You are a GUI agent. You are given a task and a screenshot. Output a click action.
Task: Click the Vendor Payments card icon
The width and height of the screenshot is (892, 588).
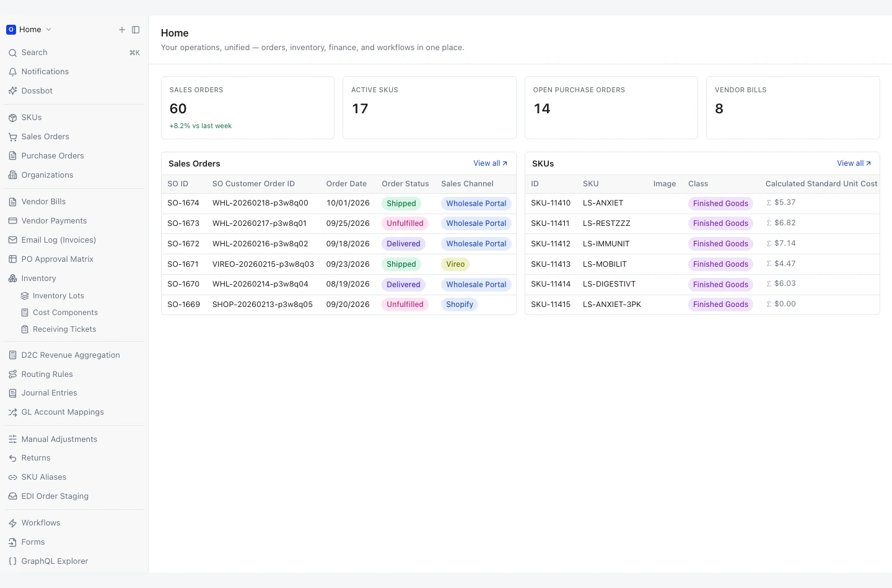12,221
